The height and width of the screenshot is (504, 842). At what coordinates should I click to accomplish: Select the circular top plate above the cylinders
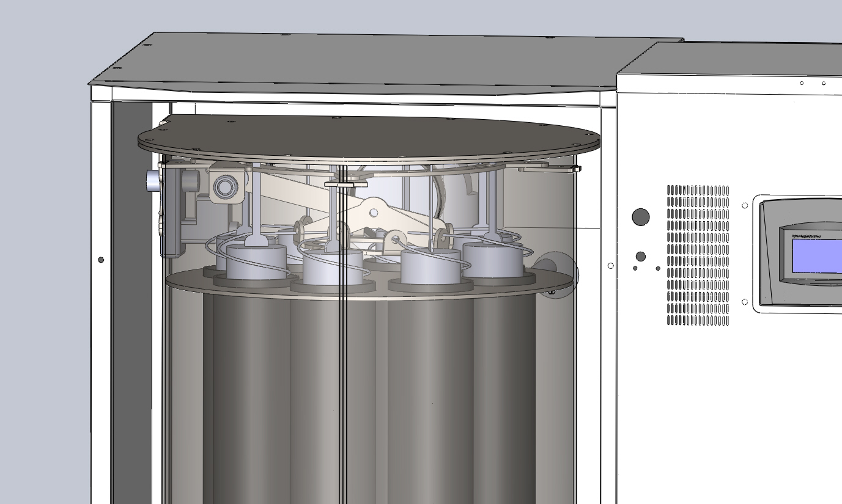point(367,136)
